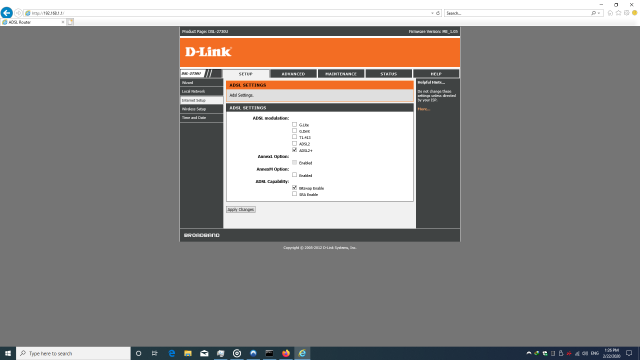
Task: Open Favorites with the star icon
Action: pos(618,13)
